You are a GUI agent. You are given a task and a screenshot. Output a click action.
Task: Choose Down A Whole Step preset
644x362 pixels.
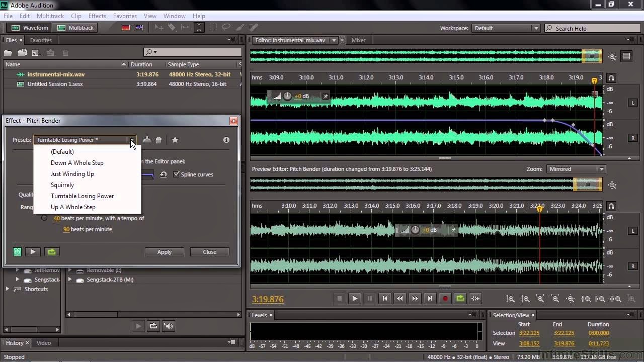[x=77, y=163]
